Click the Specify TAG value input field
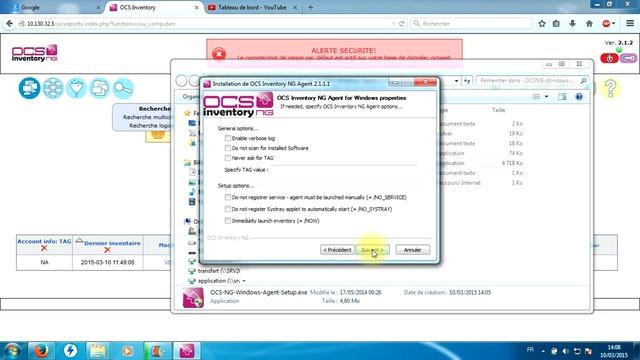The image size is (640, 360). pyautogui.click(x=343, y=170)
